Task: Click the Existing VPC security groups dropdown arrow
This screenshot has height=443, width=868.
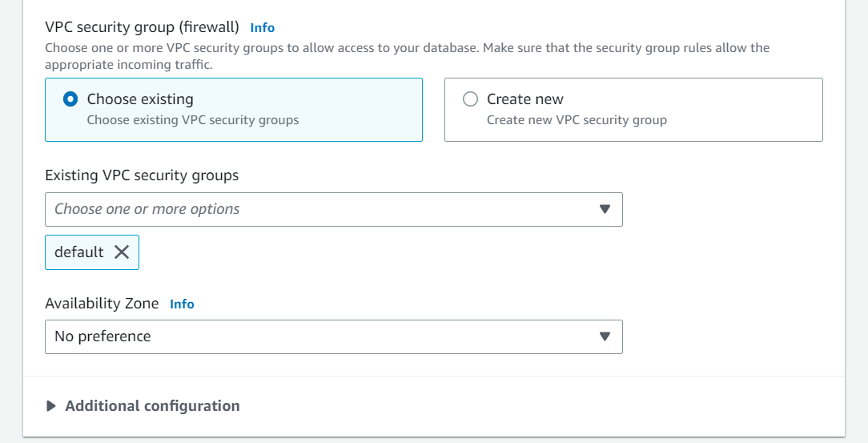Action: tap(605, 209)
